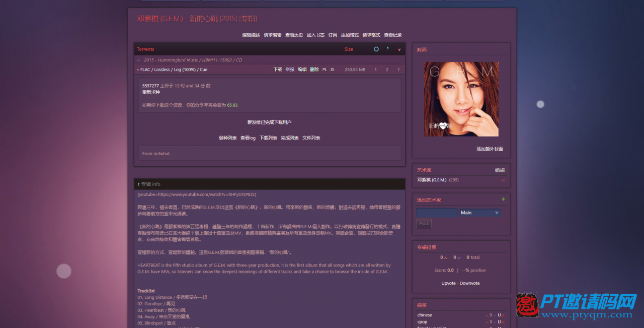Image resolution: width=644 pixels, height=328 pixels.
Task: Click the snatches circle icon in Torrents header
Action: click(376, 49)
